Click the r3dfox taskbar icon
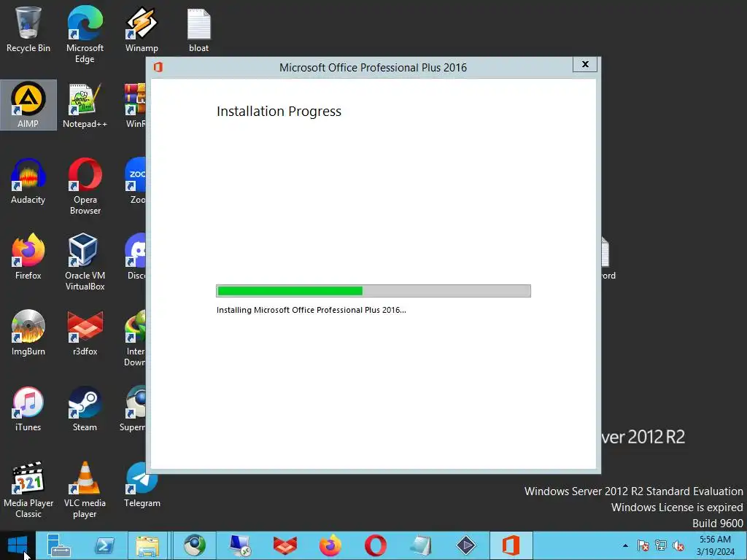 (285, 545)
